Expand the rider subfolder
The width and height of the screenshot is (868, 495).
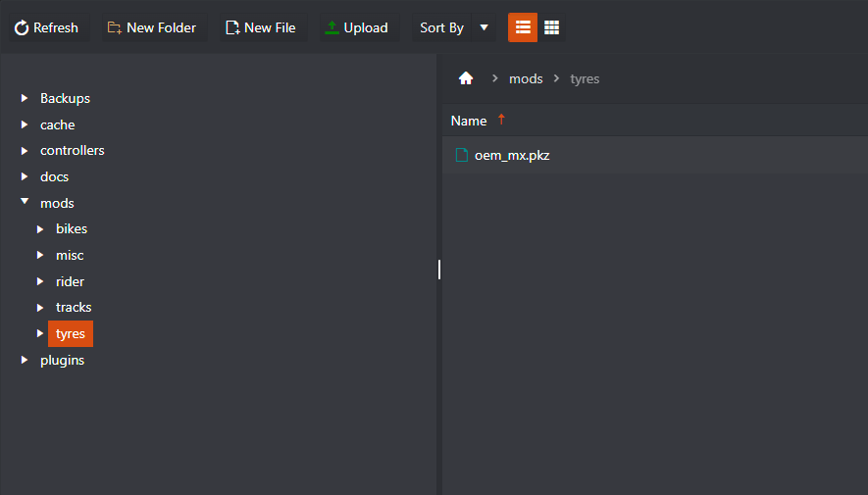(x=40, y=281)
